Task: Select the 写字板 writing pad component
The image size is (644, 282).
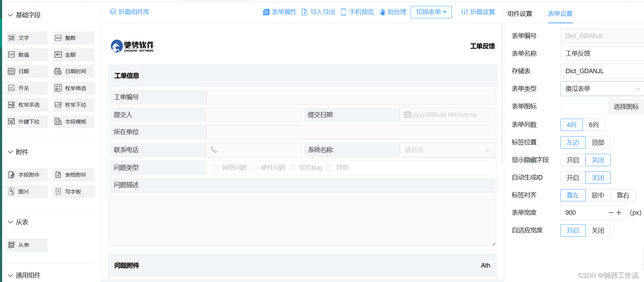Action: (x=73, y=192)
